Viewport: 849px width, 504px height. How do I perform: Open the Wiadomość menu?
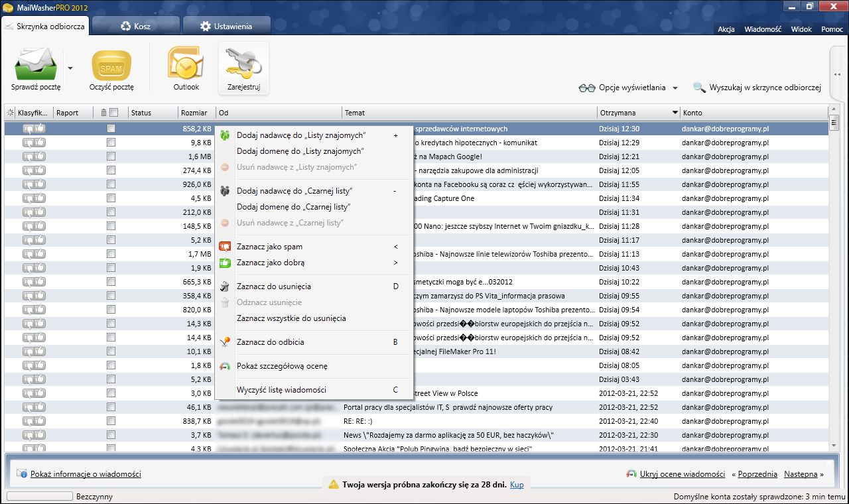tap(763, 29)
